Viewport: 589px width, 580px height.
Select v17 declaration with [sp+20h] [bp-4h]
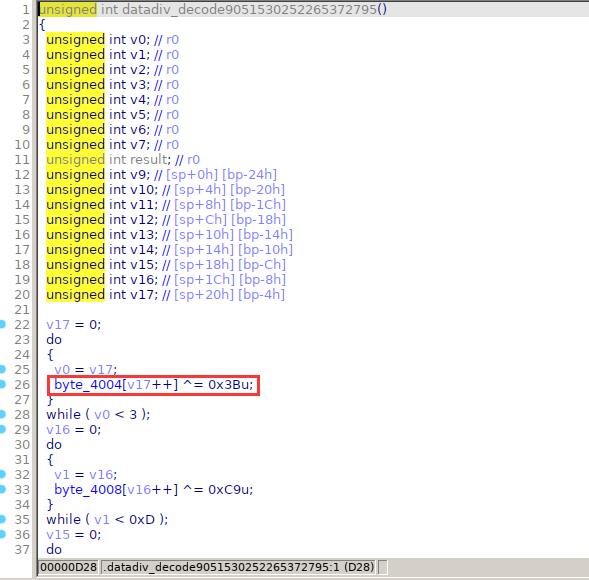coord(166,295)
